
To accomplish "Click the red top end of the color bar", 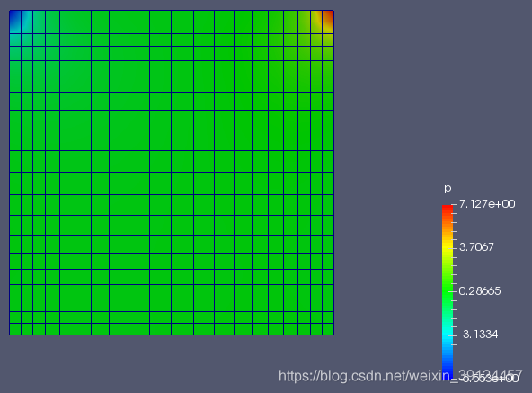I will coord(448,209).
